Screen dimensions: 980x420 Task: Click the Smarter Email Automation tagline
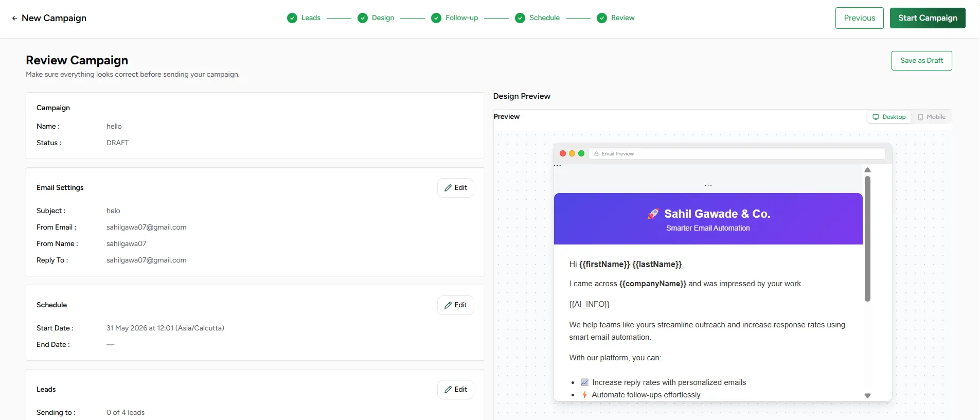tap(708, 228)
